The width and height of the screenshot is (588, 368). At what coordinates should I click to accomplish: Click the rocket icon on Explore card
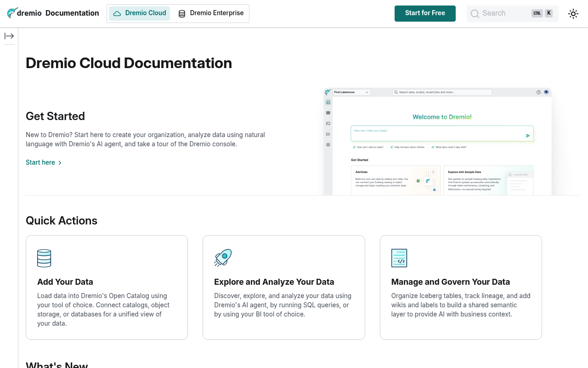coord(223,258)
